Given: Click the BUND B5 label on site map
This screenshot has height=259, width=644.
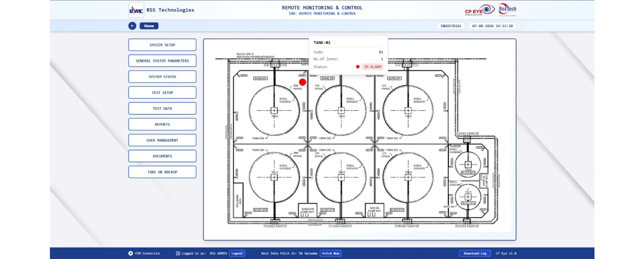Looking at the screenshot, I should (328, 78).
